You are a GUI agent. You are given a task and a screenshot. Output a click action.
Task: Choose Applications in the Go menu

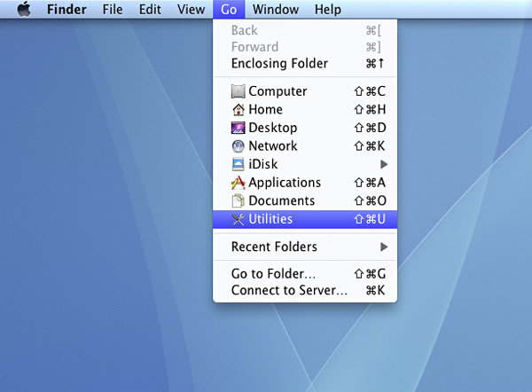coord(305,183)
